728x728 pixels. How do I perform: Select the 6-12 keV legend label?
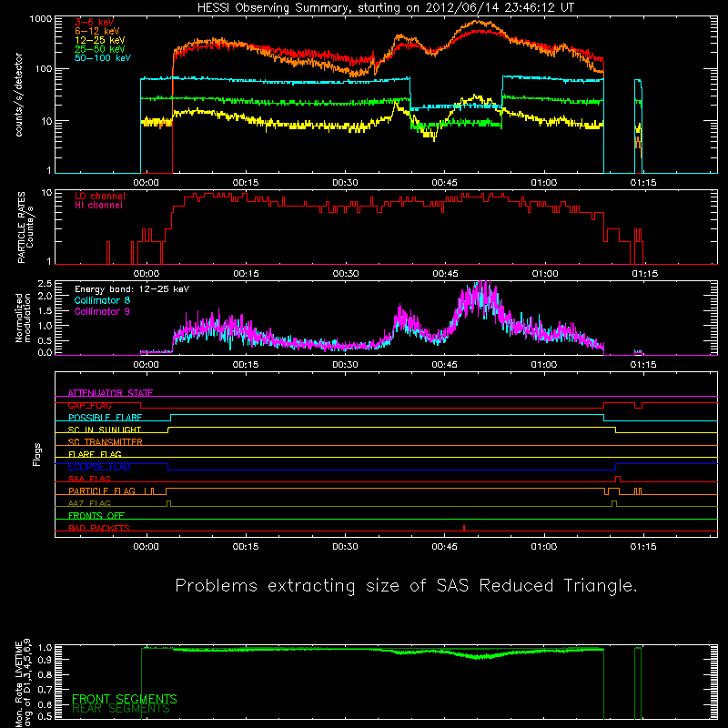click(x=97, y=31)
